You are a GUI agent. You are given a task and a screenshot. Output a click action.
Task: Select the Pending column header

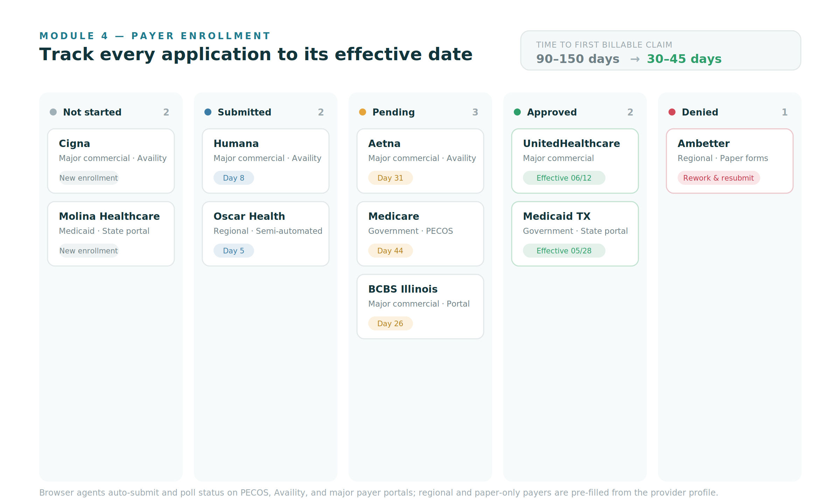(x=393, y=112)
